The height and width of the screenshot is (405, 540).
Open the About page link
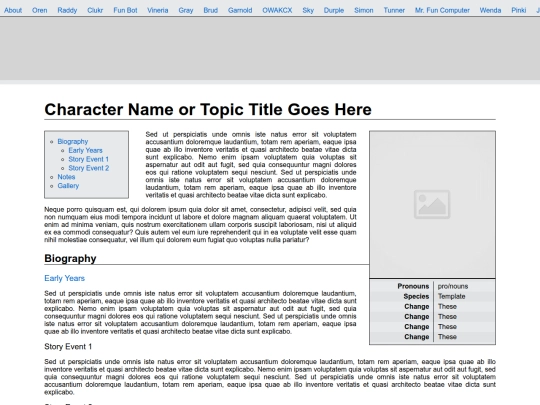tap(13, 10)
